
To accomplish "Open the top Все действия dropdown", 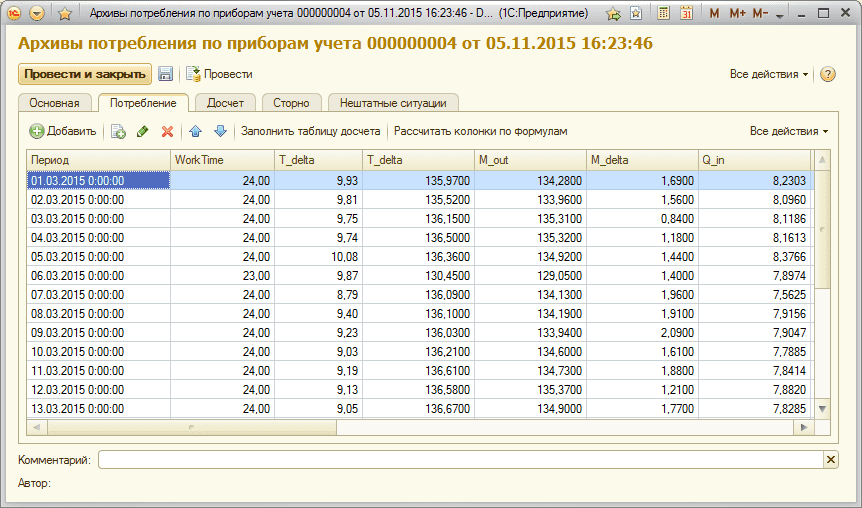I will click(x=769, y=74).
